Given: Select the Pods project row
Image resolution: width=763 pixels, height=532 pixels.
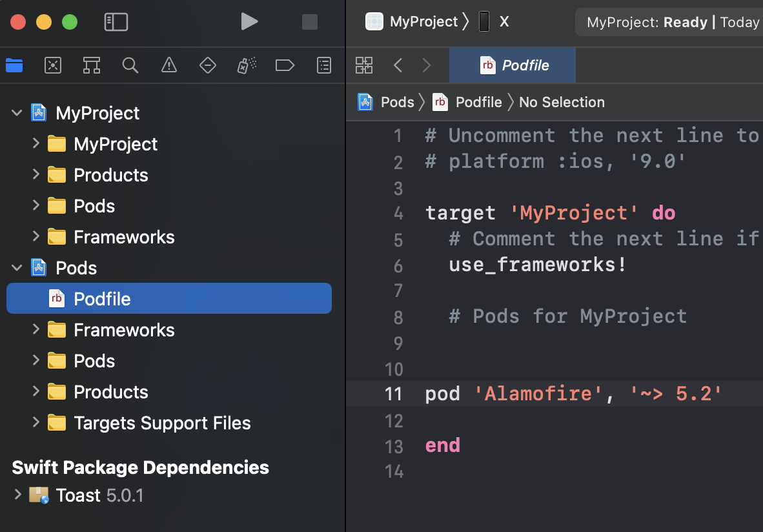Looking at the screenshot, I should (169, 268).
